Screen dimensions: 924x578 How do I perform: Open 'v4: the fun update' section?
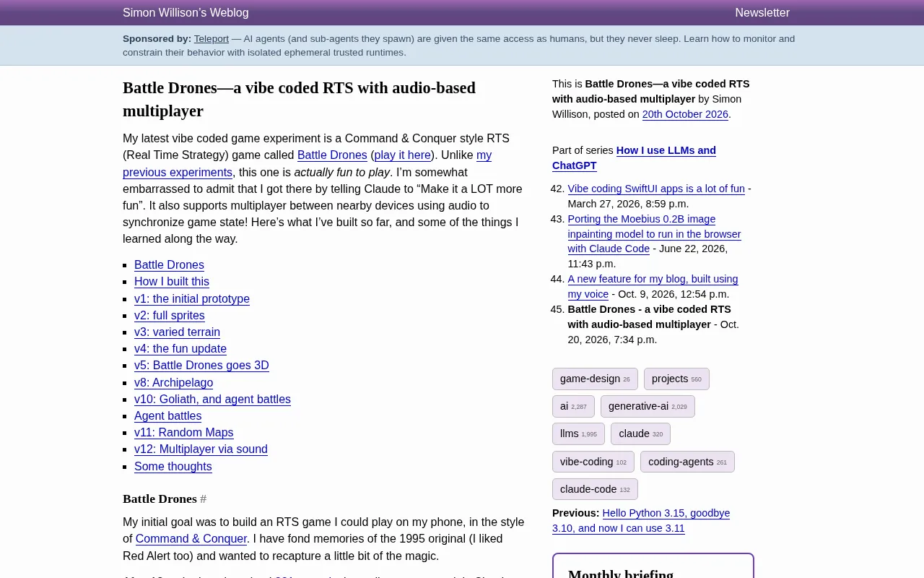[180, 348]
